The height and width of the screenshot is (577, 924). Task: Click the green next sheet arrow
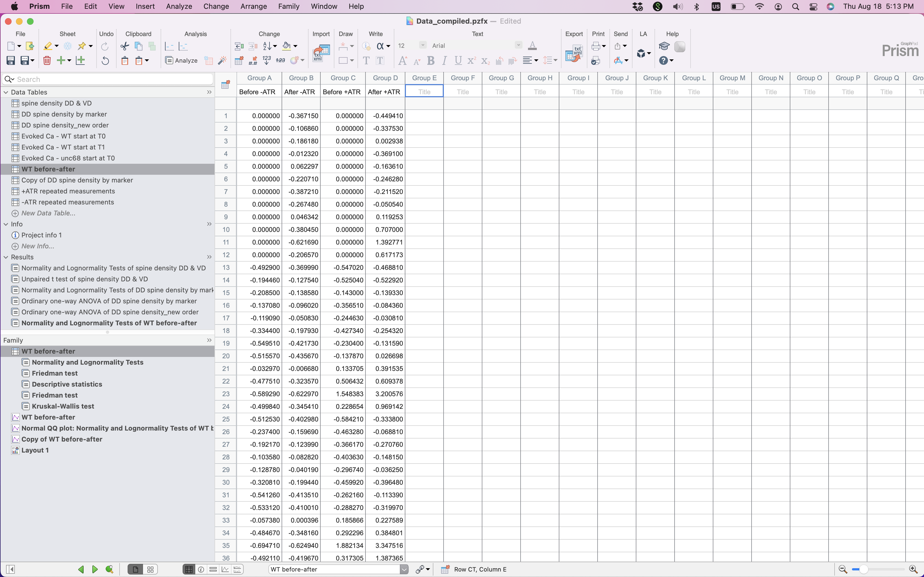(x=95, y=569)
